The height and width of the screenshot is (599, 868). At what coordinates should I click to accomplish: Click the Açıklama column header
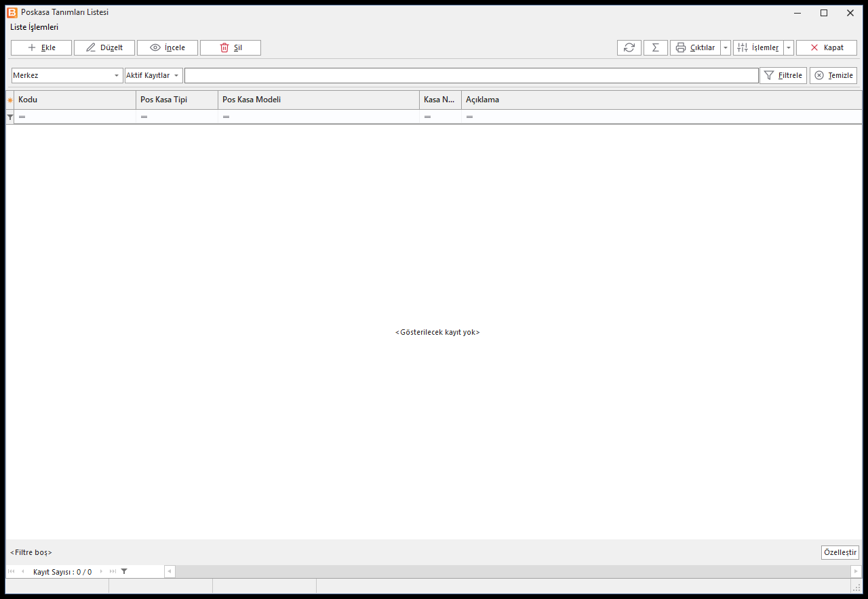[x=662, y=100]
